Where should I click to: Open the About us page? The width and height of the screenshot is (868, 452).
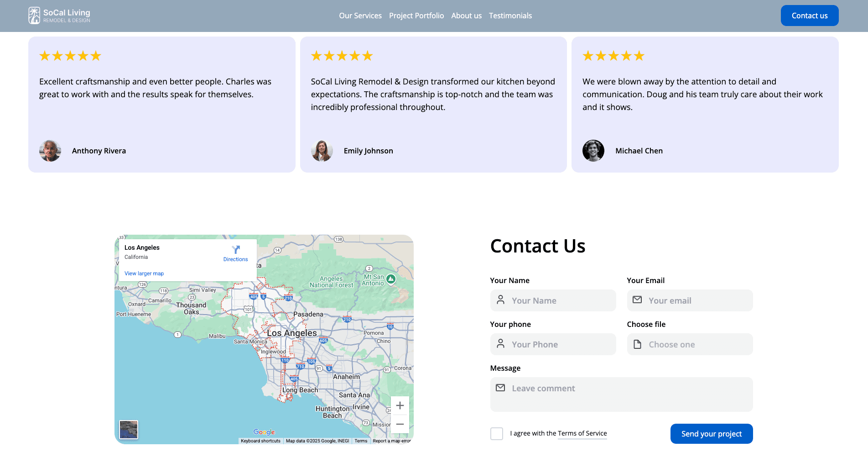pyautogui.click(x=466, y=16)
